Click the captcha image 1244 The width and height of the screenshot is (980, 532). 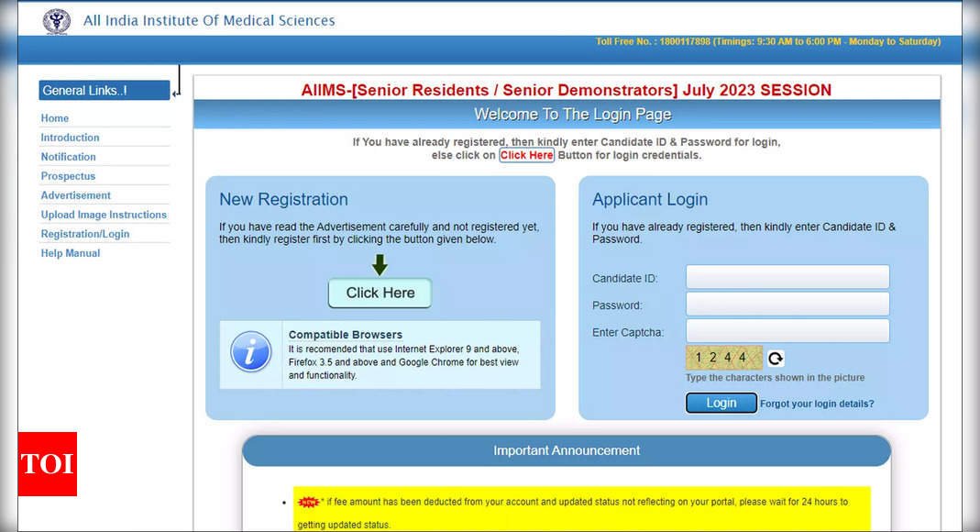coord(723,358)
